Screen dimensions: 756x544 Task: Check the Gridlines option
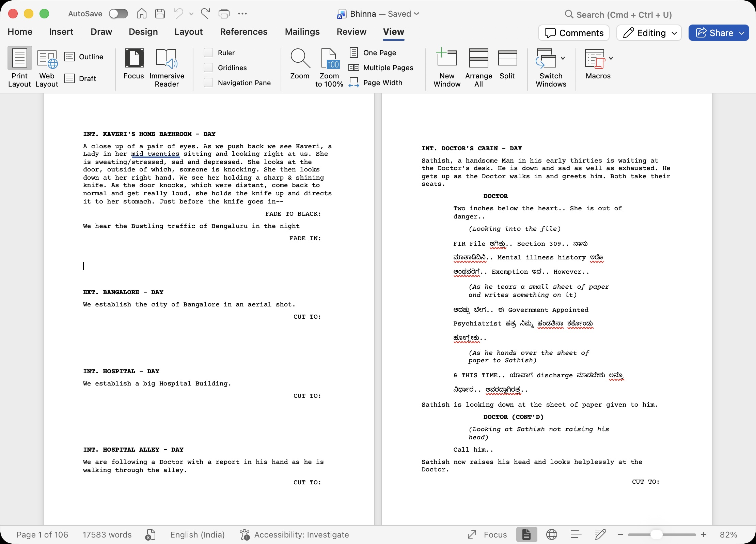[x=208, y=67]
